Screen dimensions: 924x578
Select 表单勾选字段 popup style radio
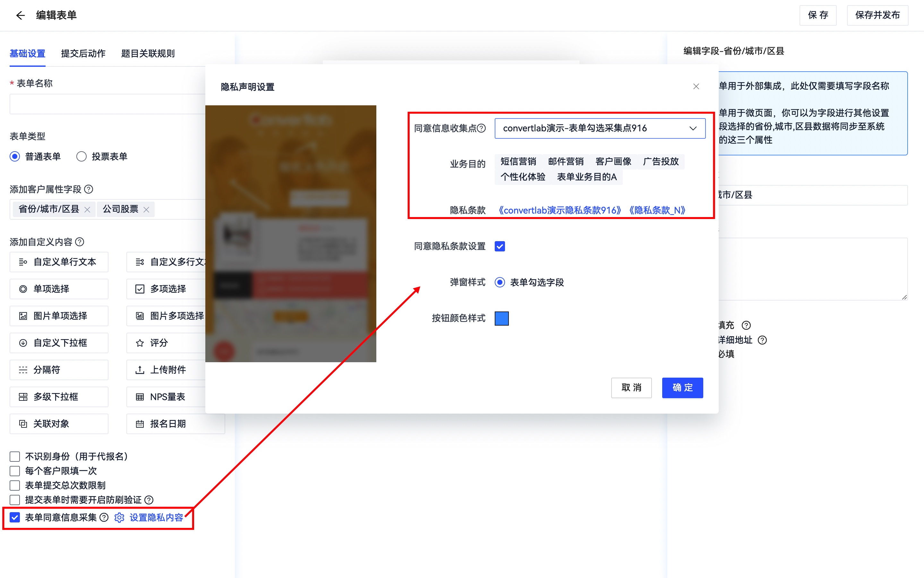[500, 283]
